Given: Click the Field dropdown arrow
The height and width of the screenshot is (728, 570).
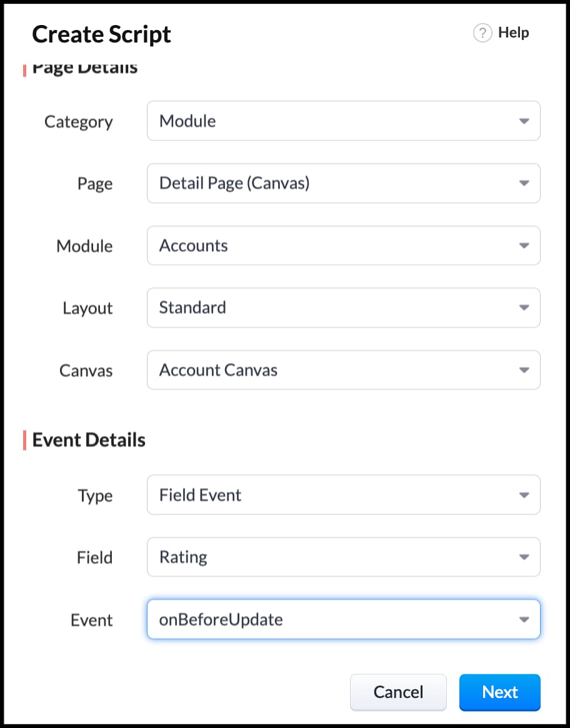Looking at the screenshot, I should point(524,557).
